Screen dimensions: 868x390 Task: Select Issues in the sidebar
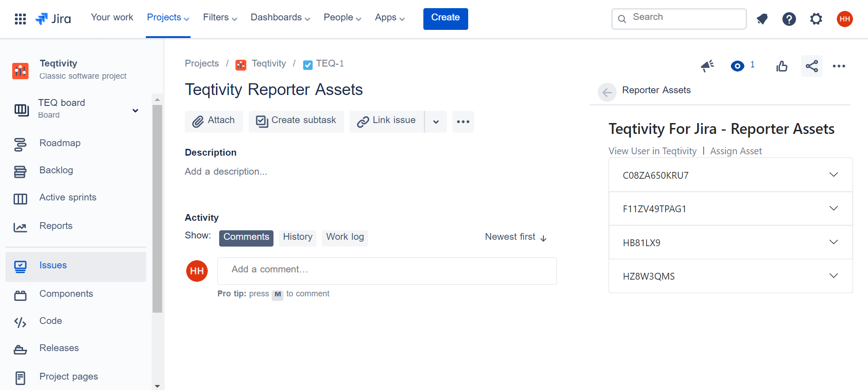pyautogui.click(x=76, y=266)
